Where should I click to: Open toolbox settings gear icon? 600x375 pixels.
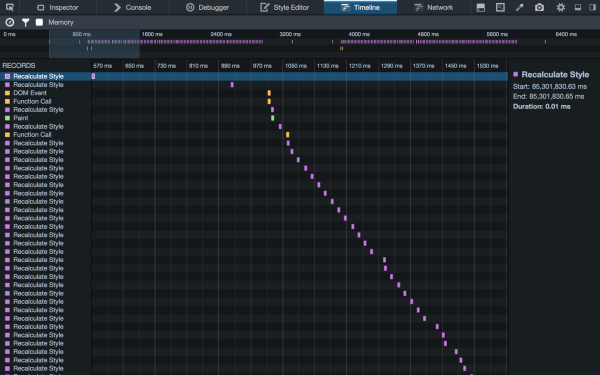coord(561,7)
